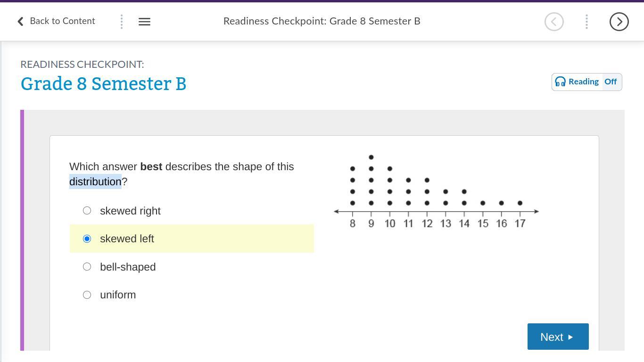Select the skewed left radio button

click(87, 239)
